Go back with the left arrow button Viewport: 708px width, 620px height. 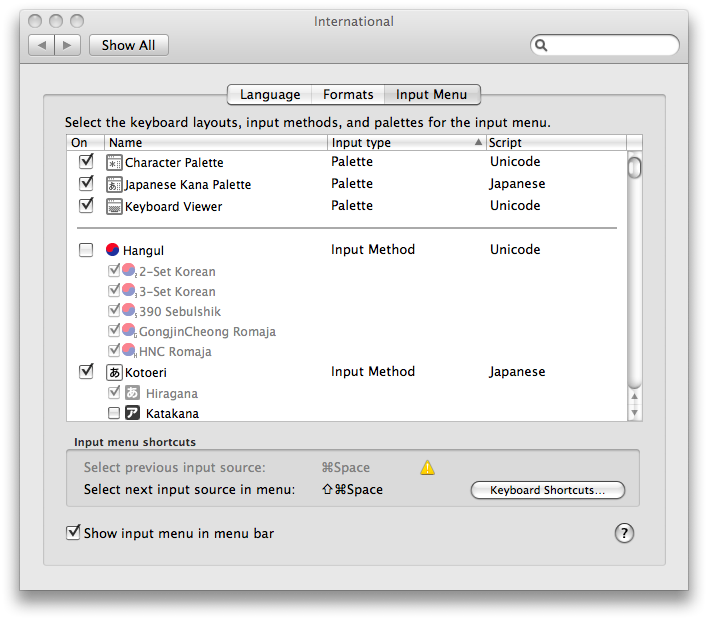coord(42,45)
